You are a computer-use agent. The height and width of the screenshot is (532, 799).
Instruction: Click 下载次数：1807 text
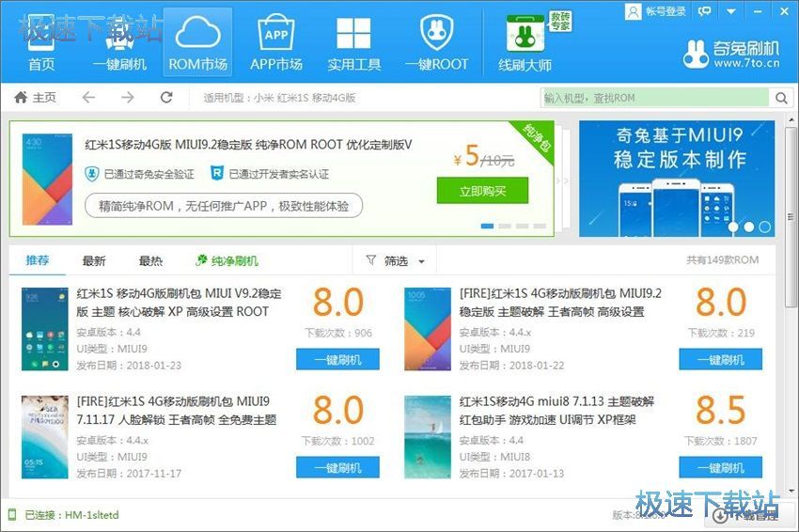click(721, 441)
